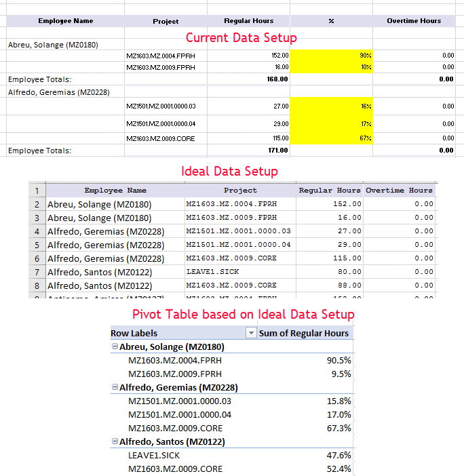Select the 47.6% pivot value
The width and height of the screenshot is (464, 476).
(x=339, y=456)
